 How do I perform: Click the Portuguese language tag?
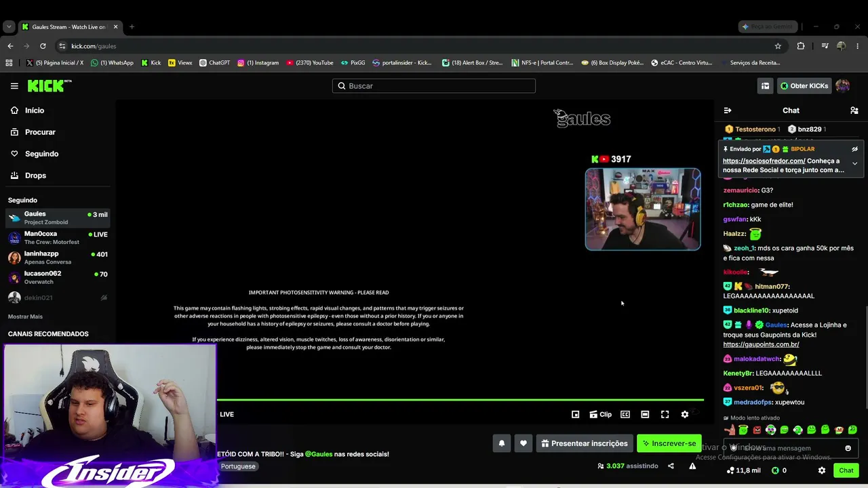(238, 466)
